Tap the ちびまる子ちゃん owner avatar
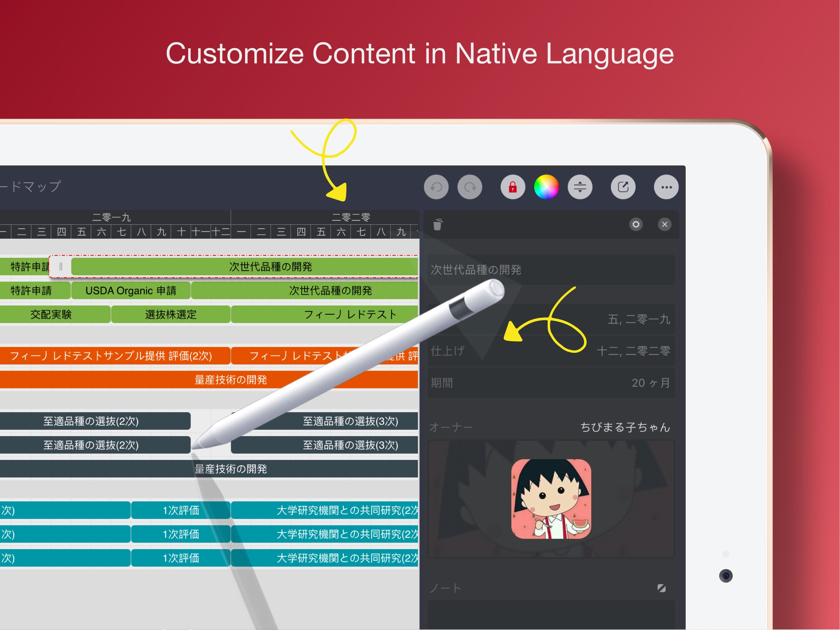The width and height of the screenshot is (840, 630). click(x=551, y=499)
